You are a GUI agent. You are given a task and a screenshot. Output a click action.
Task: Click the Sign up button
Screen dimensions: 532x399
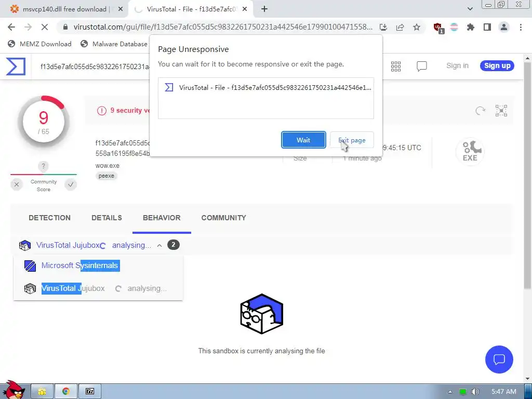point(497,66)
